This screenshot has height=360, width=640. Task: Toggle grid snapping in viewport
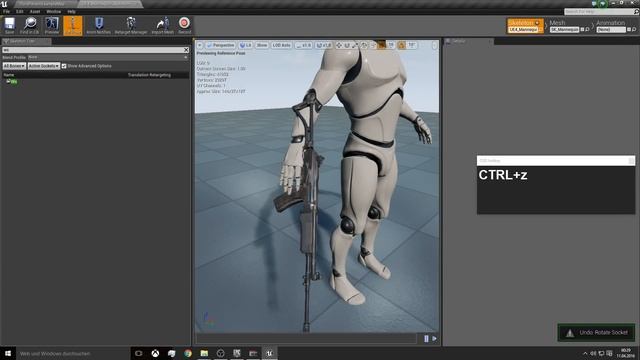coord(382,45)
